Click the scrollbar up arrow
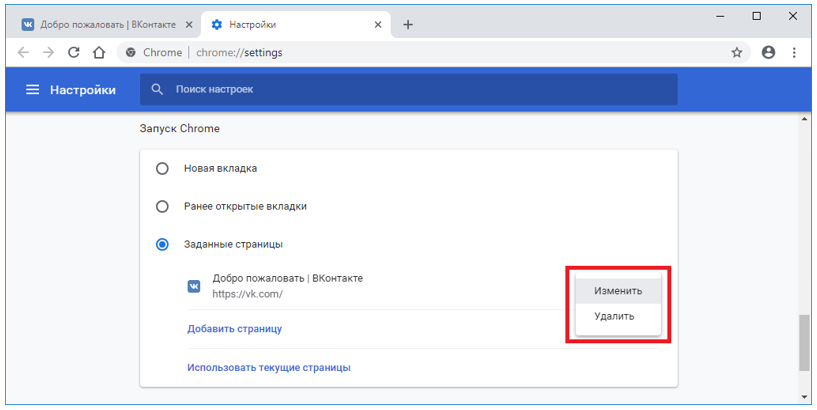817x410 pixels. [805, 119]
